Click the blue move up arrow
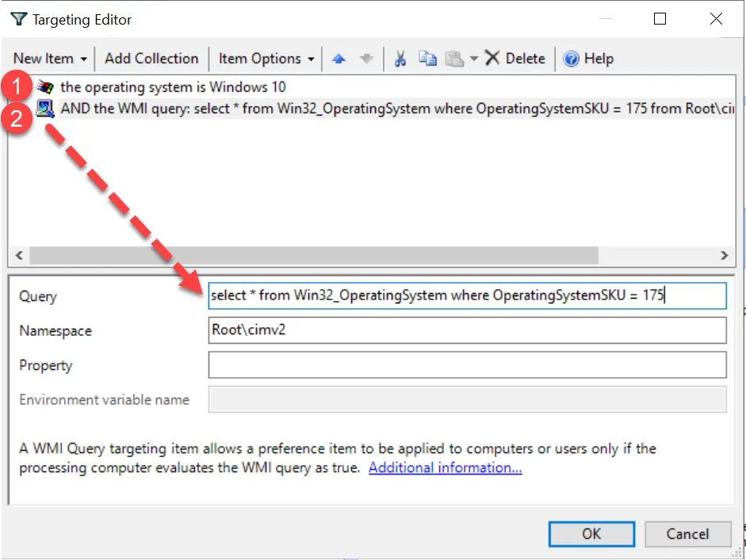 339,59
